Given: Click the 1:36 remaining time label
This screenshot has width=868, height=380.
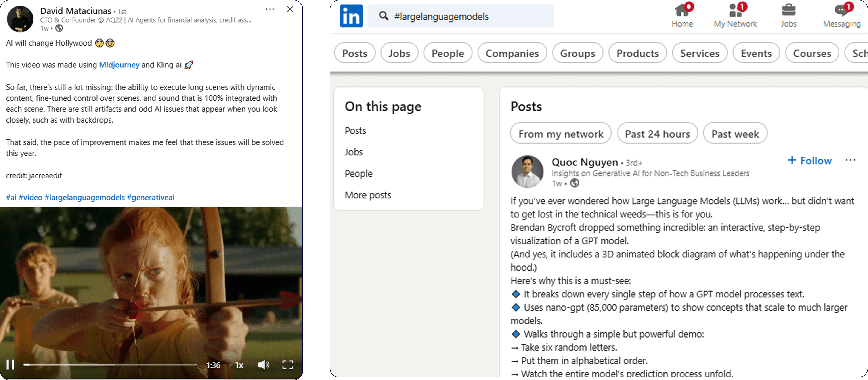Looking at the screenshot, I should point(213,365).
